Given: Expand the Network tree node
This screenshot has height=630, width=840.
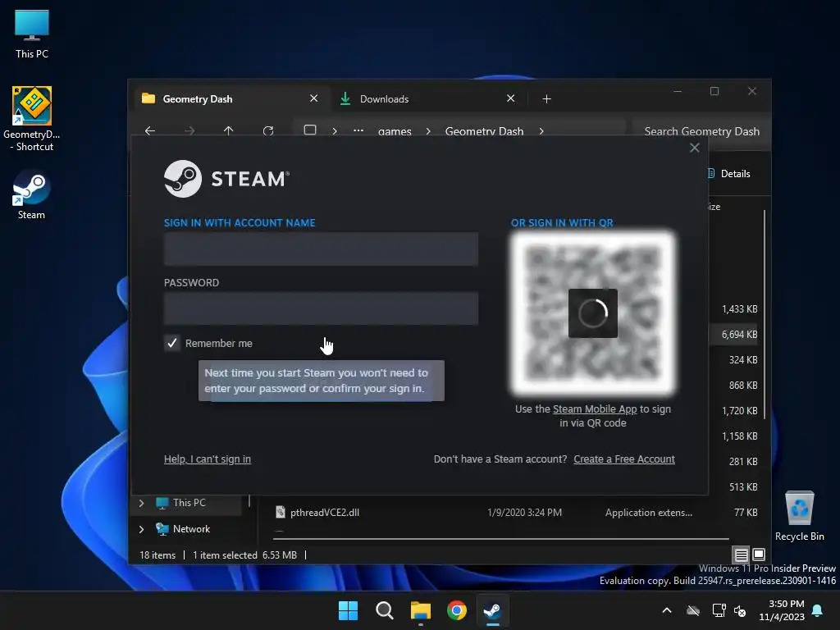Looking at the screenshot, I should pyautogui.click(x=141, y=529).
